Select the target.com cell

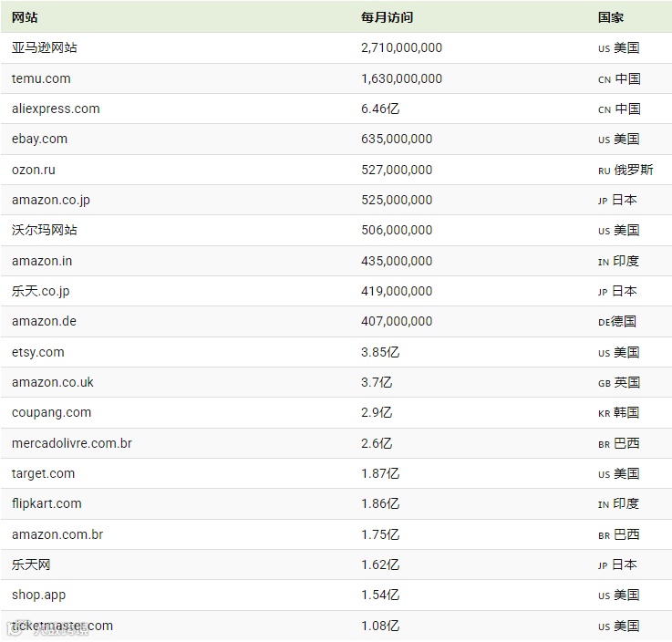point(43,473)
